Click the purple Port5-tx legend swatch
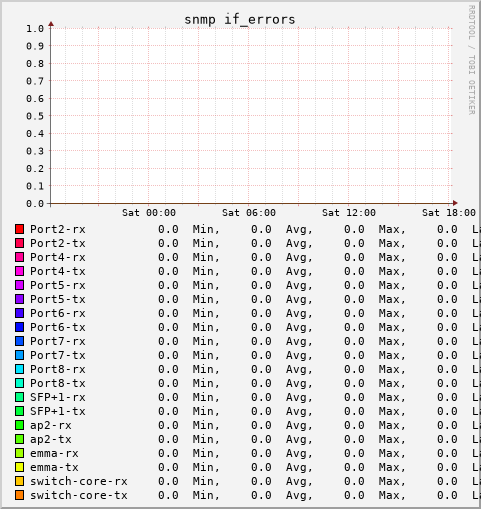 [19, 299]
